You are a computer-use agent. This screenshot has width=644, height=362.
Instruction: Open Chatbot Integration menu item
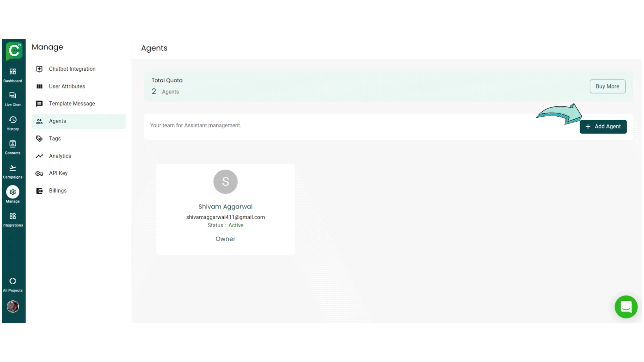[x=72, y=69]
